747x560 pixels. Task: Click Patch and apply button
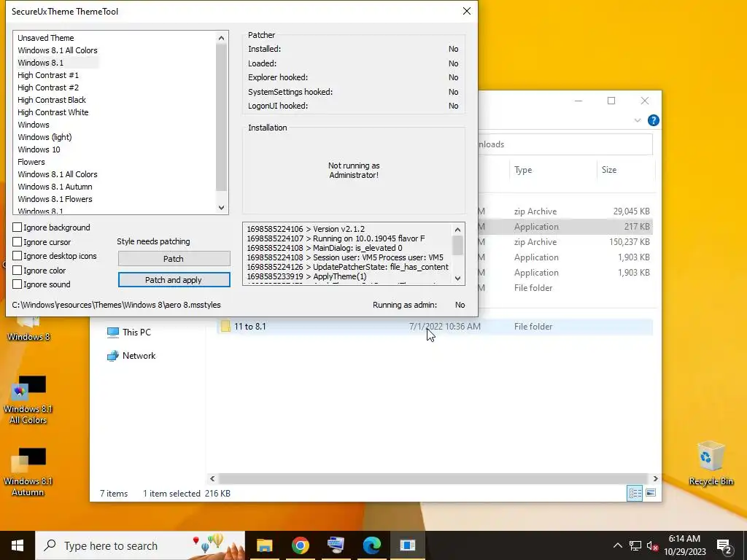(174, 279)
